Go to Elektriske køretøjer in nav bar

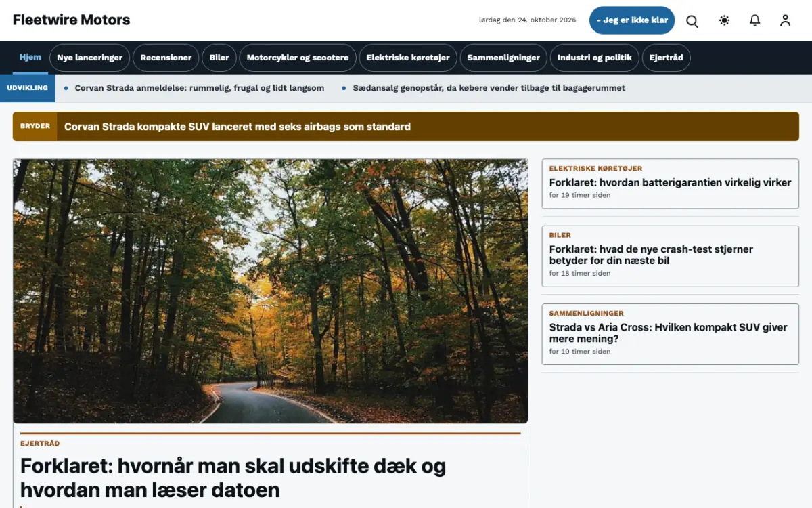[408, 58]
